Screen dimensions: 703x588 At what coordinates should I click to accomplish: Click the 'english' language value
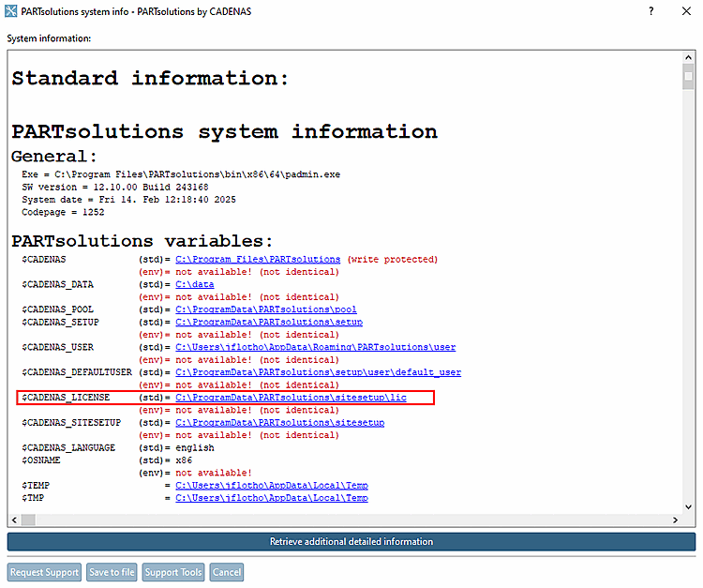click(195, 447)
